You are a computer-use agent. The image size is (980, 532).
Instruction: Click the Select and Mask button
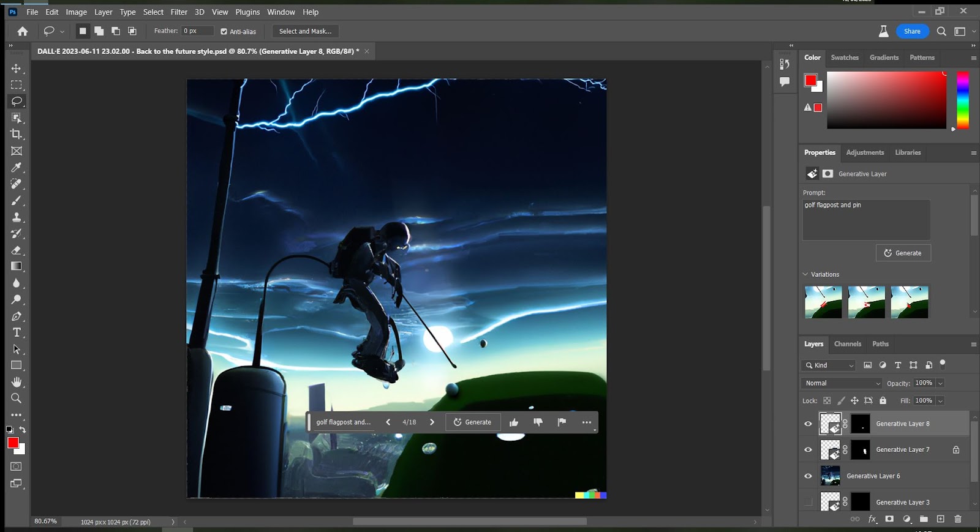pos(305,31)
